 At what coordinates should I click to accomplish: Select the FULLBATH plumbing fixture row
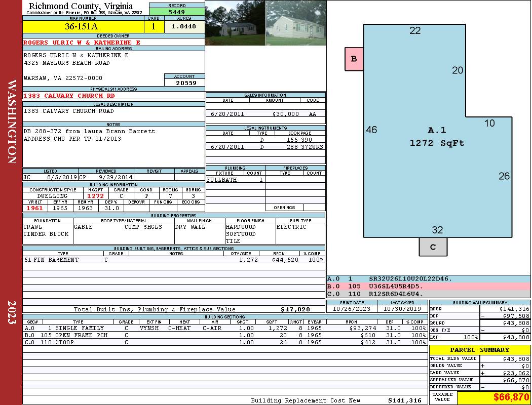pyautogui.click(x=235, y=180)
